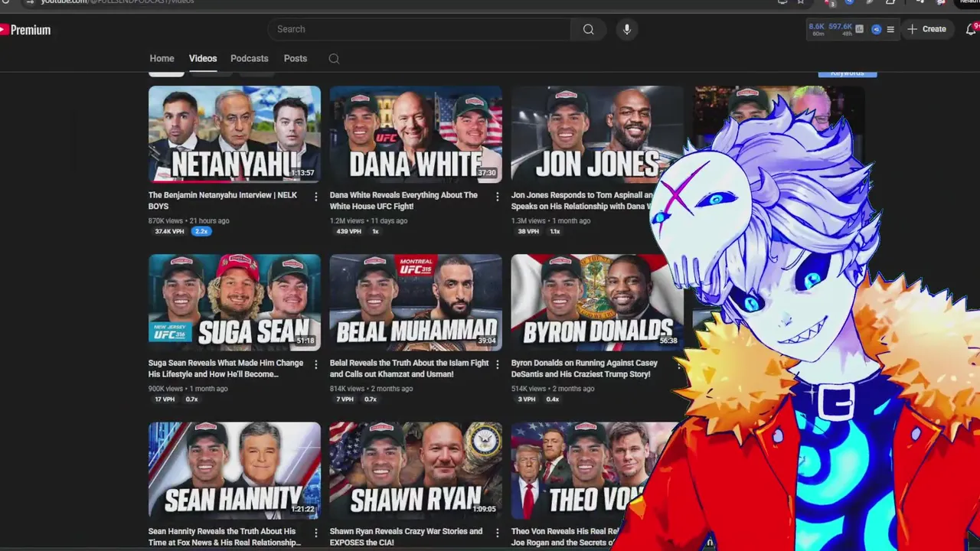Image resolution: width=980 pixels, height=551 pixels.
Task: Open options menu for Netanyahu interview video
Action: pos(315,197)
